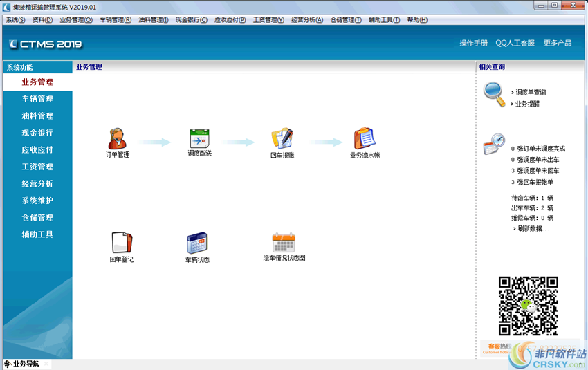
Task: Click the WeChat QR code image
Action: coord(528,306)
